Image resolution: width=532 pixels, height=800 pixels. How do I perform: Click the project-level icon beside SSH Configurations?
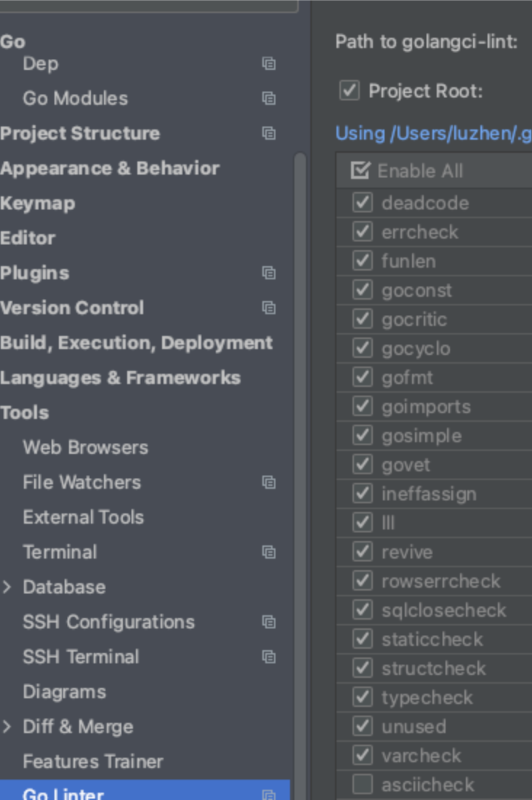coord(269,622)
